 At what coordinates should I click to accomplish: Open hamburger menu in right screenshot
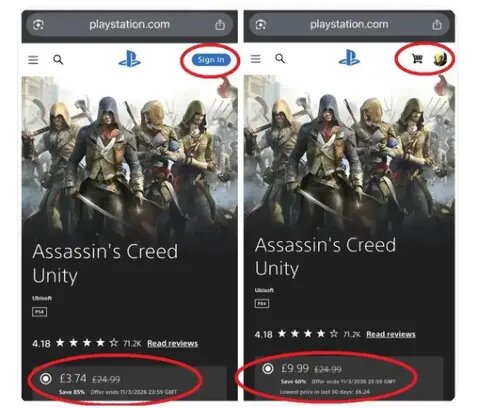click(256, 59)
